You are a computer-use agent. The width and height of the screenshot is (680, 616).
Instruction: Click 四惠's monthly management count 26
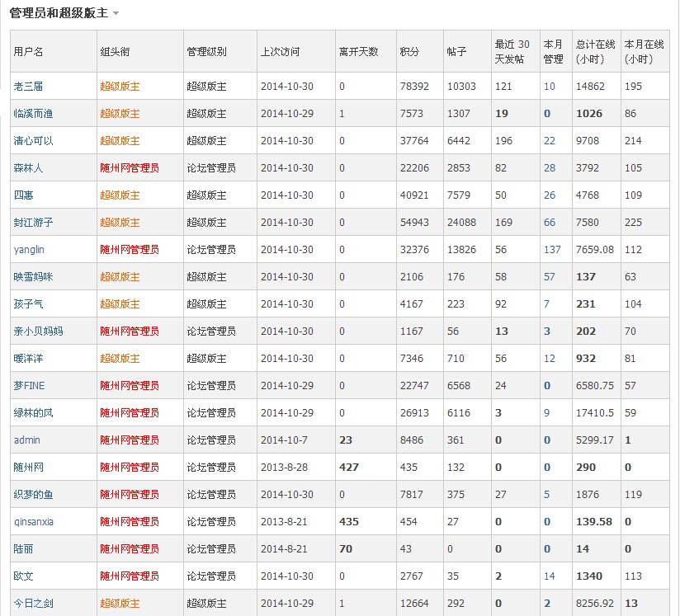pyautogui.click(x=550, y=195)
